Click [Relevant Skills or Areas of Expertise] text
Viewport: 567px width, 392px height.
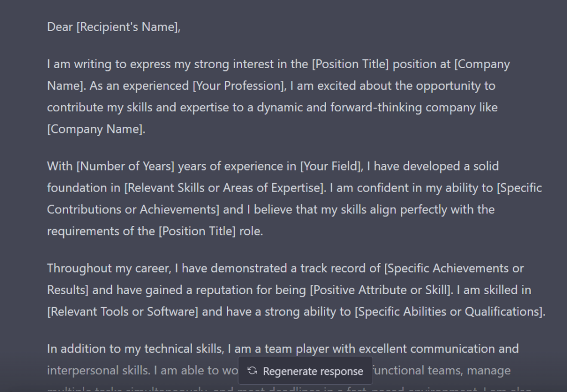[224, 188]
